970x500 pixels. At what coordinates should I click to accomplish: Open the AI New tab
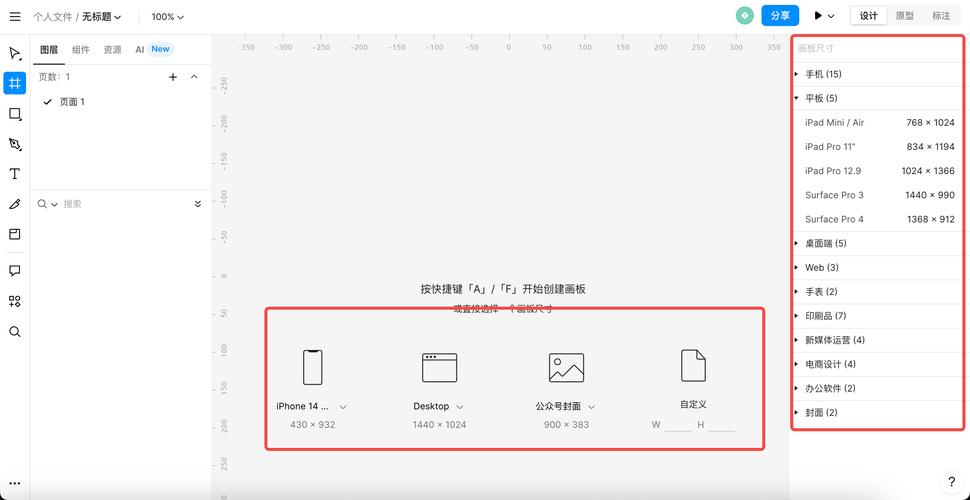pyautogui.click(x=155, y=50)
